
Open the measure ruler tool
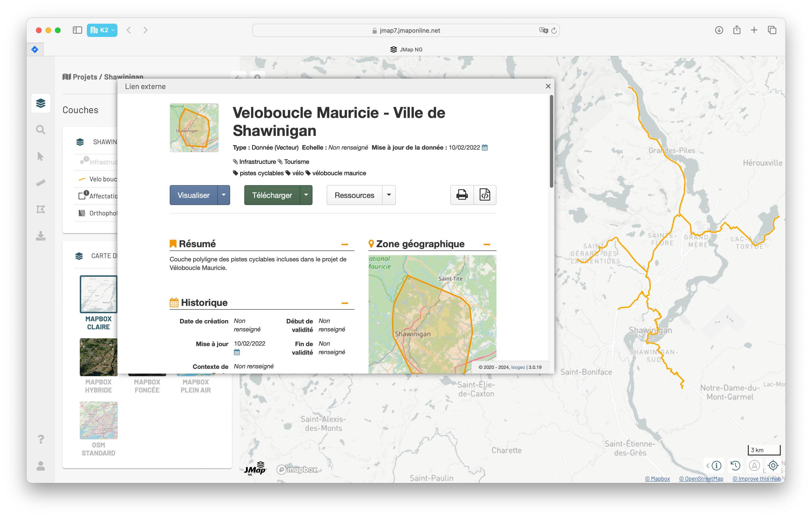40,183
